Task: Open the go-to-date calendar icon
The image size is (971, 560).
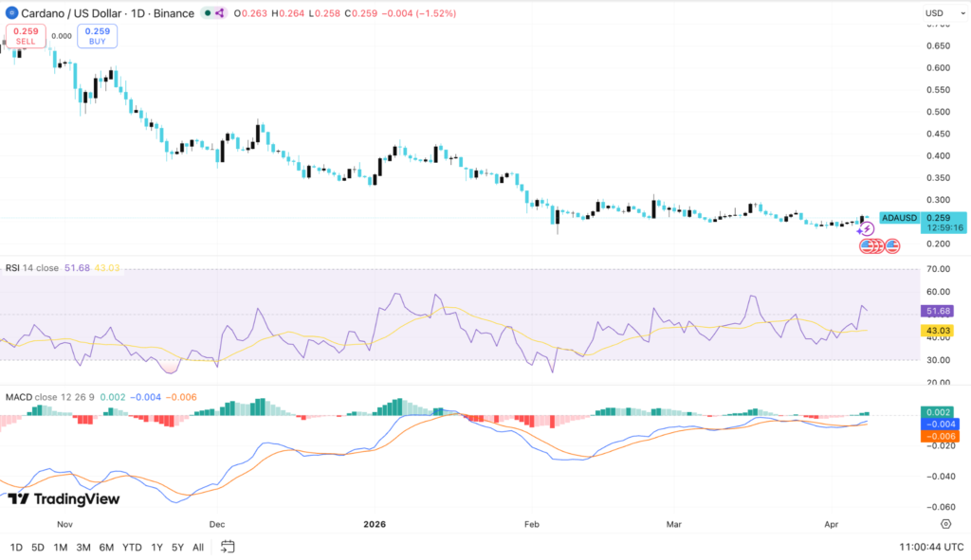Action: tap(227, 547)
